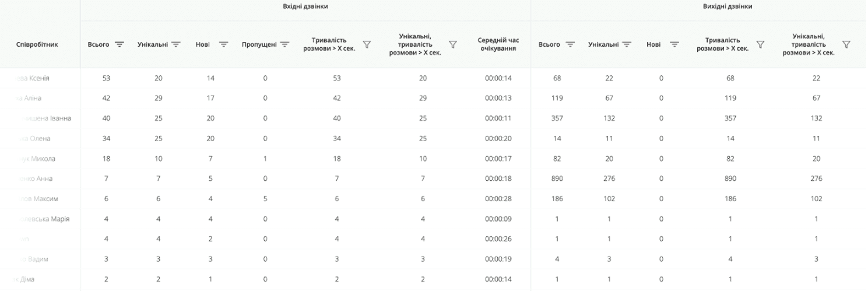Open filter for incoming Унікальні, тривалість розмови
The width and height of the screenshot is (868, 305).
(452, 44)
